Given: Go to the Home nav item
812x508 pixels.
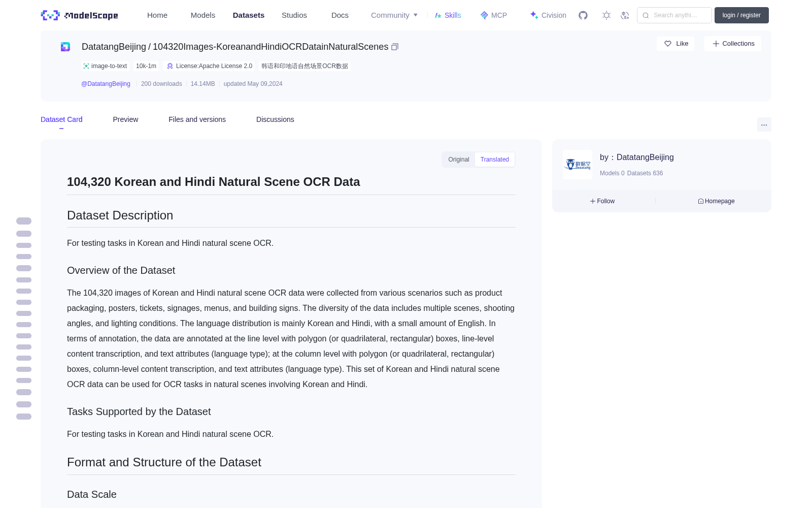Looking at the screenshot, I should click(157, 15).
